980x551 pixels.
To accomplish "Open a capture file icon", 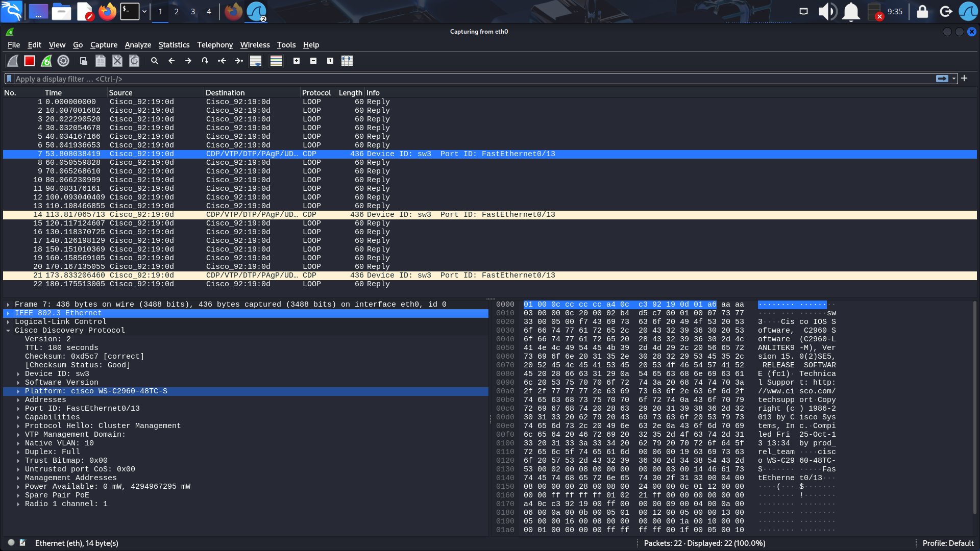I will pos(84,61).
